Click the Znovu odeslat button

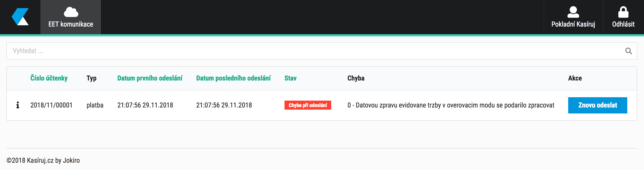[598, 105]
